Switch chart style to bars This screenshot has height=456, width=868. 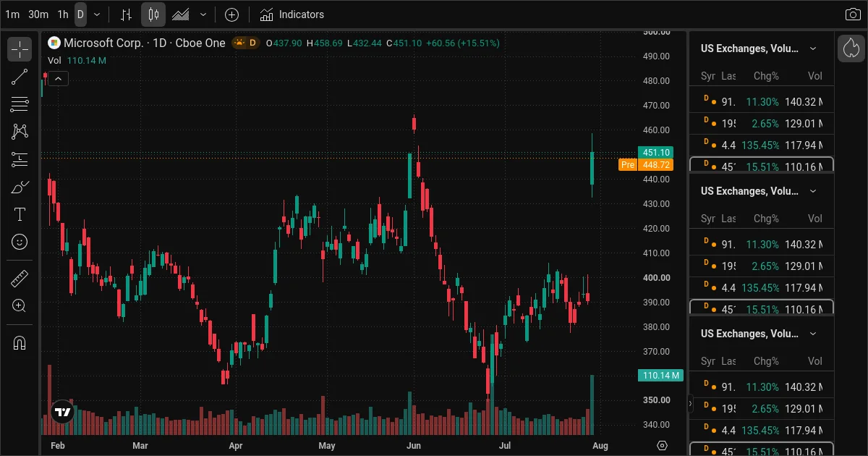(x=126, y=14)
